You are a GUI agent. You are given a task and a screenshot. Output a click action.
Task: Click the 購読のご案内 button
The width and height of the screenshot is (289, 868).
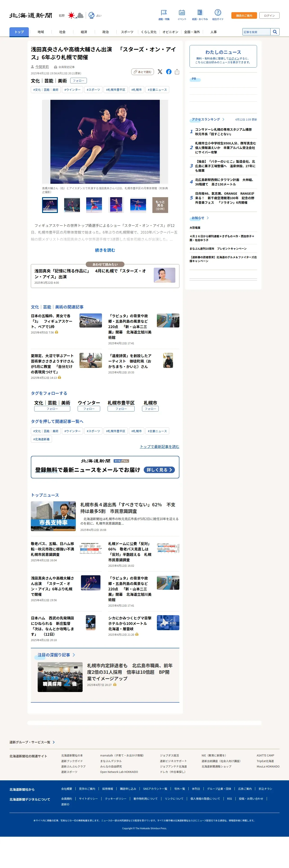(244, 16)
